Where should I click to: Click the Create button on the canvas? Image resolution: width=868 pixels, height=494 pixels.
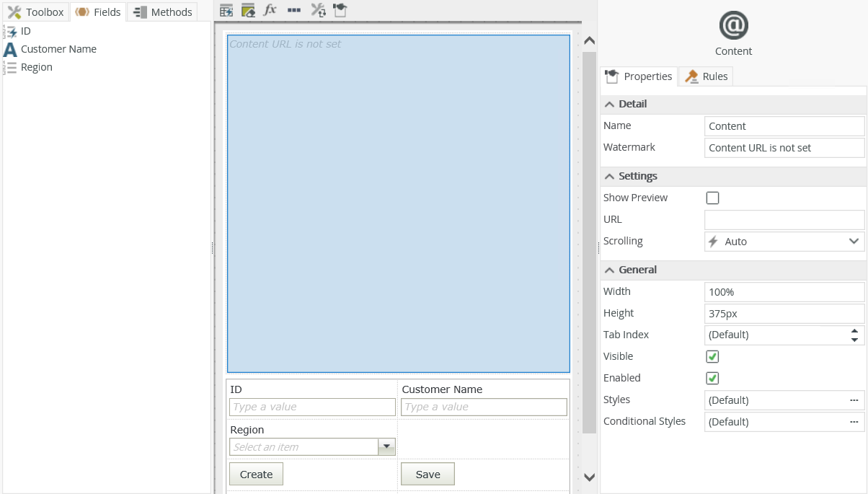click(x=256, y=474)
